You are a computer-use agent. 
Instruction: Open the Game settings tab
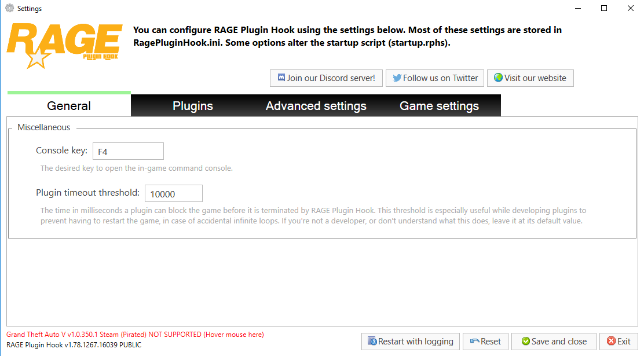pyautogui.click(x=439, y=105)
